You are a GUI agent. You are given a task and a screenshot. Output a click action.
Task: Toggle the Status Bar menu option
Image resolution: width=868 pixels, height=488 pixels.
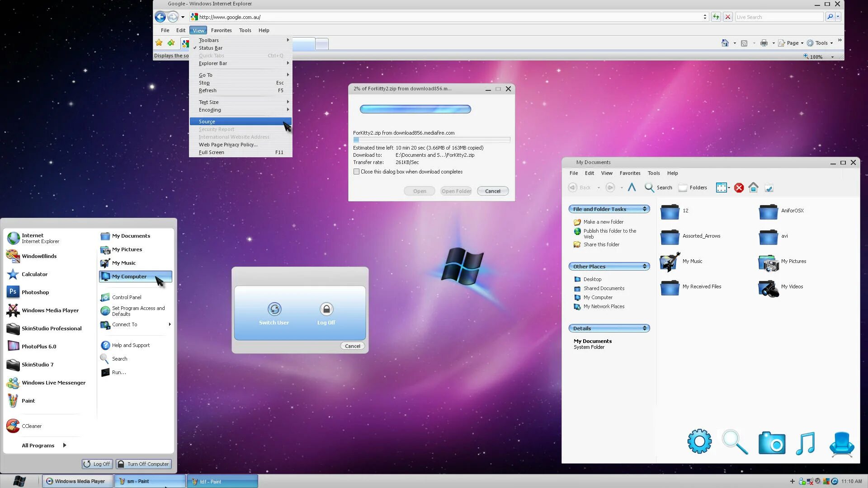pos(211,48)
